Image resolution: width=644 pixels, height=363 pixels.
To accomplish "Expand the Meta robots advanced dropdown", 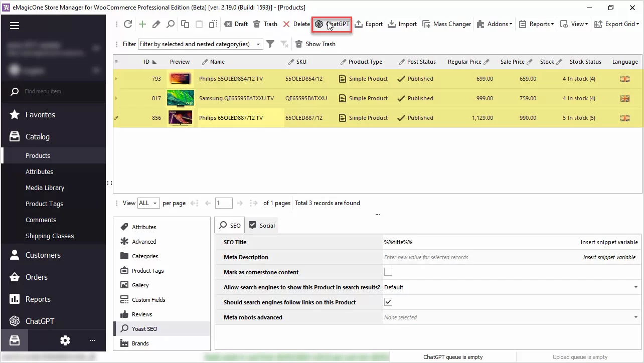I will pos(635,317).
